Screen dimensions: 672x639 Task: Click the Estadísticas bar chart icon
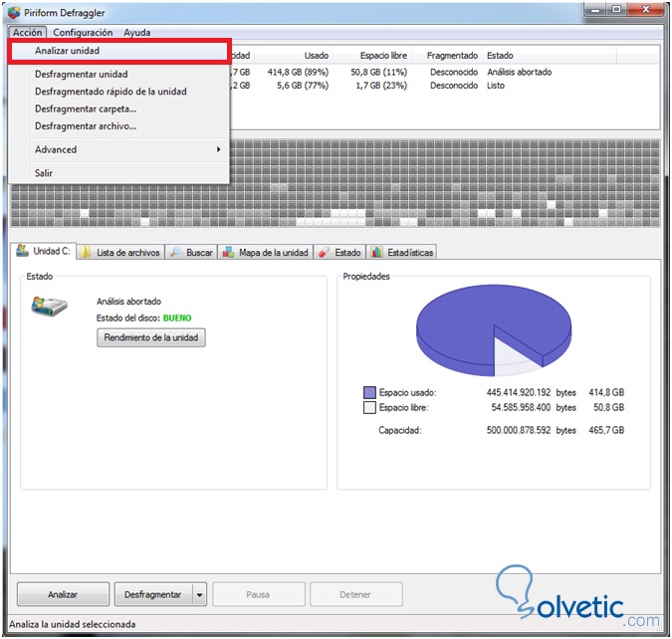pos(376,252)
